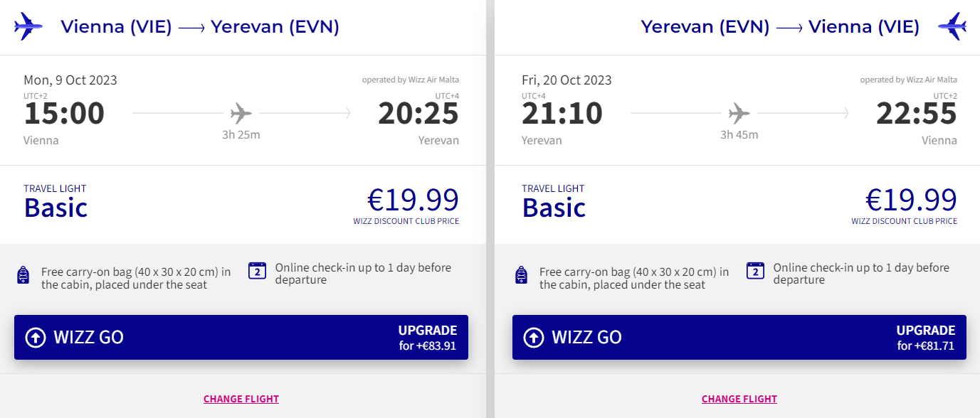This screenshot has width=980, height=418.
Task: Click the carry-on bag icon for outbound flight
Action: (23, 275)
